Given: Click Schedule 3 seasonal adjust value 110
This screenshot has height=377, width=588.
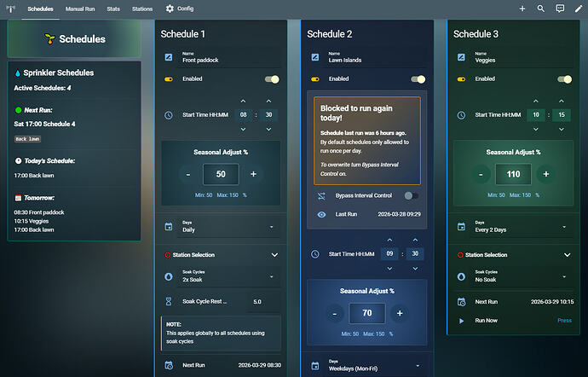Looking at the screenshot, I should click(513, 174).
